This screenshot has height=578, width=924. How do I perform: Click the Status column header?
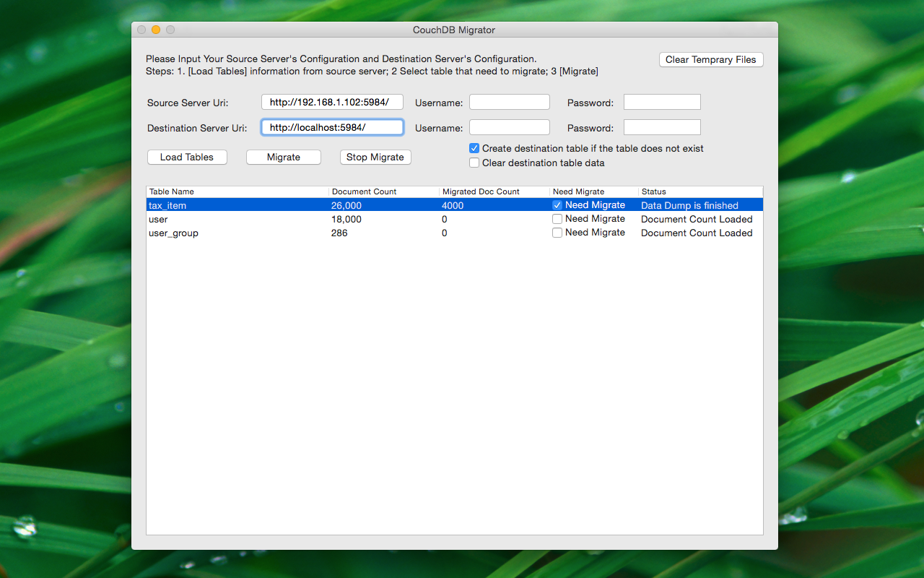click(699, 191)
